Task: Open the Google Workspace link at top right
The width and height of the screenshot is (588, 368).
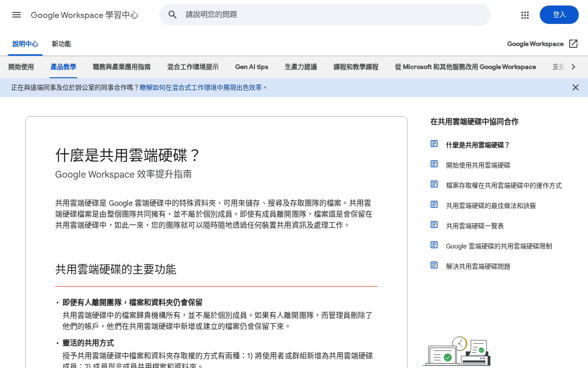Action: coord(535,44)
